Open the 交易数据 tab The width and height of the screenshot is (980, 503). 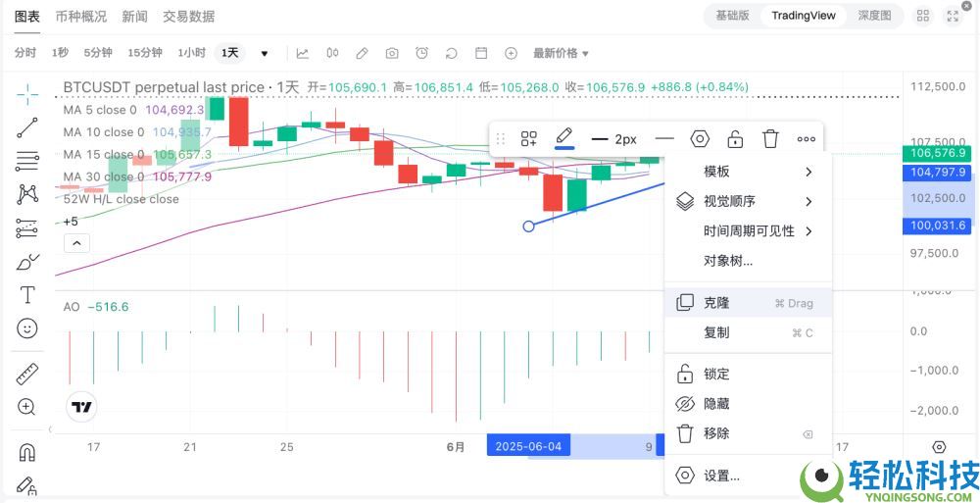pyautogui.click(x=189, y=17)
